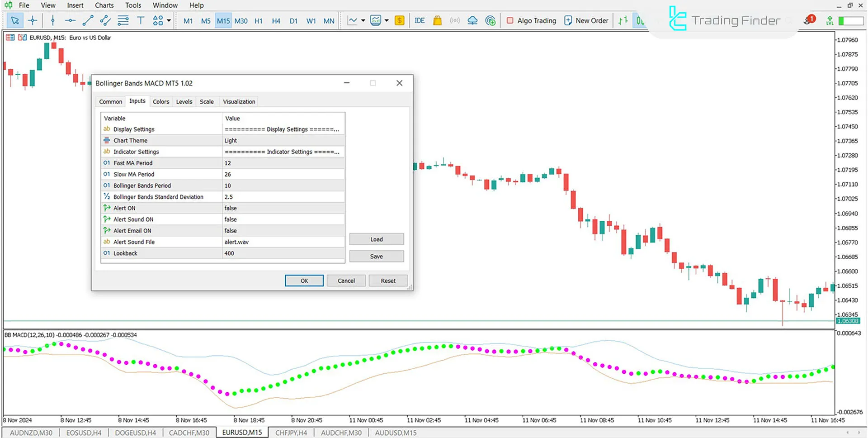Open the Text label tool
868x438 pixels.
pyautogui.click(x=141, y=20)
